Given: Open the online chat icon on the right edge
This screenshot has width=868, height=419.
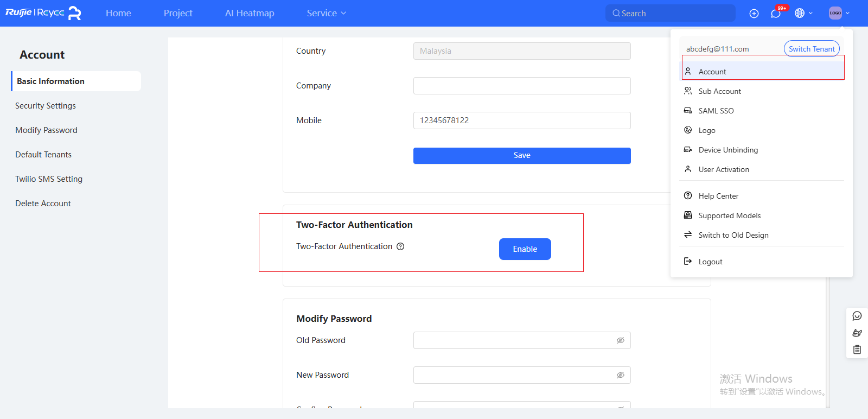Looking at the screenshot, I should click(857, 316).
